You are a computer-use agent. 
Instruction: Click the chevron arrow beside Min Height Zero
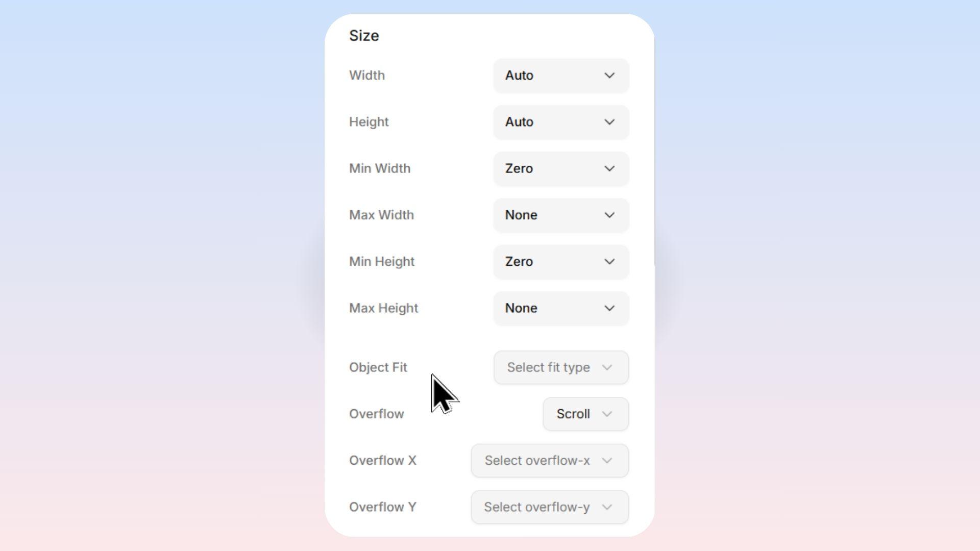tap(609, 262)
